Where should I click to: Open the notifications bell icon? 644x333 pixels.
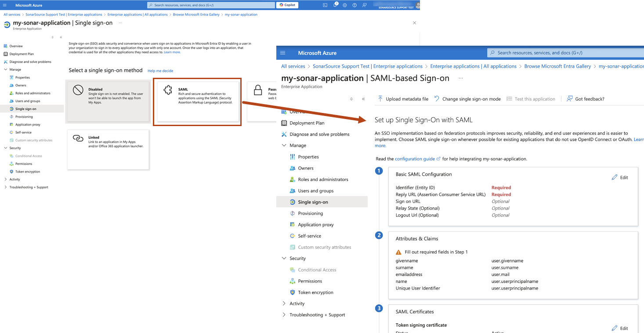(x=334, y=5)
